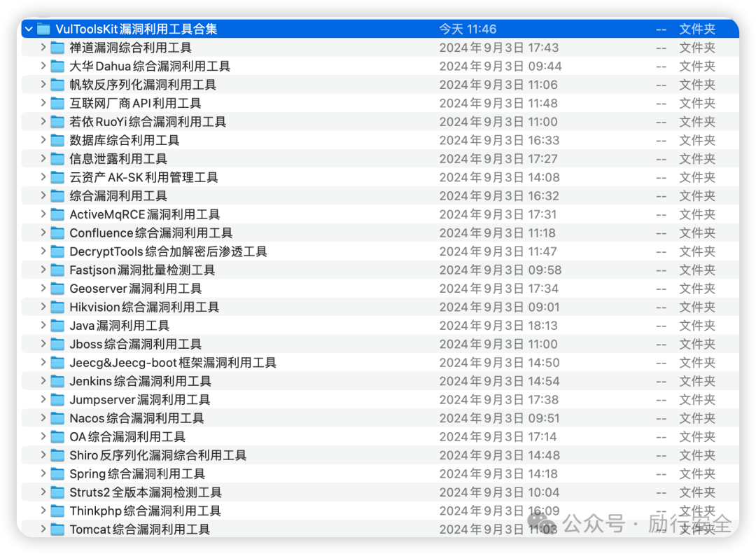The width and height of the screenshot is (756, 554).
Task: Click folder icon for Geoserver漏洞利用工具
Action: click(x=57, y=289)
